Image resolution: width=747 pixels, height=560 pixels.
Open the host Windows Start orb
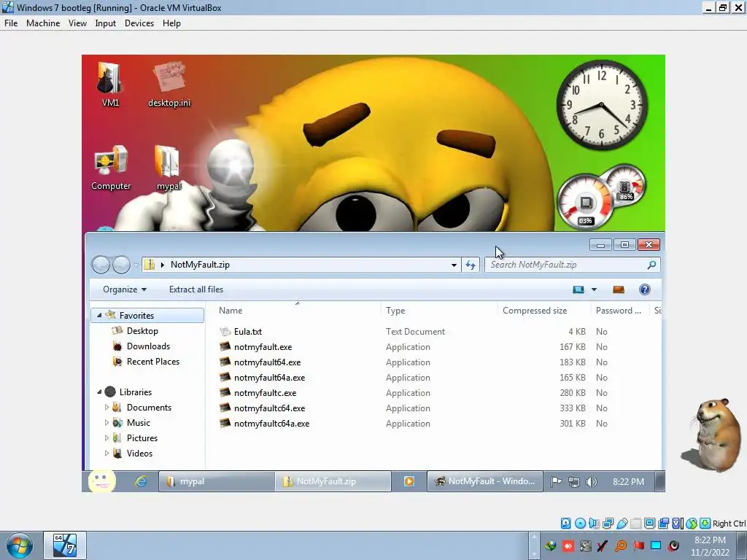pyautogui.click(x=19, y=545)
